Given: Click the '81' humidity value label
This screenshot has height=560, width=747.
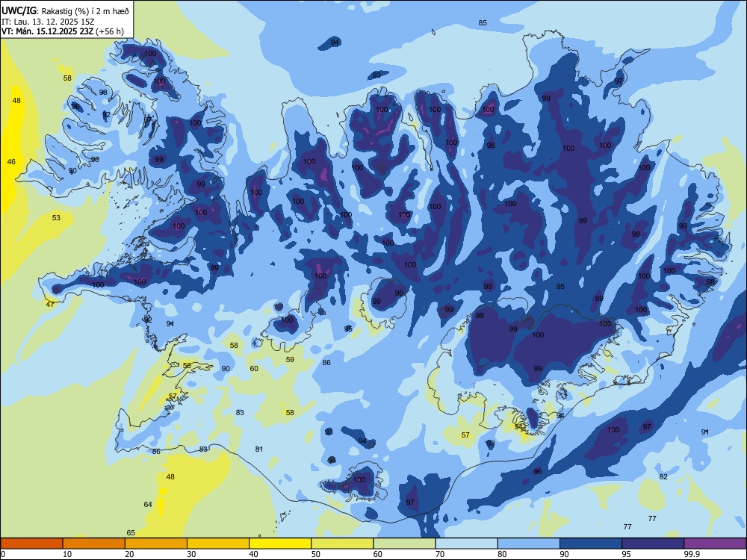Looking at the screenshot, I should (x=259, y=449).
